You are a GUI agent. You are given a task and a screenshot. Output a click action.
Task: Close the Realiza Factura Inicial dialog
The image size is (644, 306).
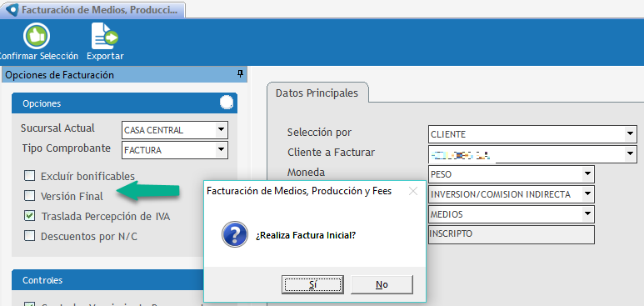412,191
